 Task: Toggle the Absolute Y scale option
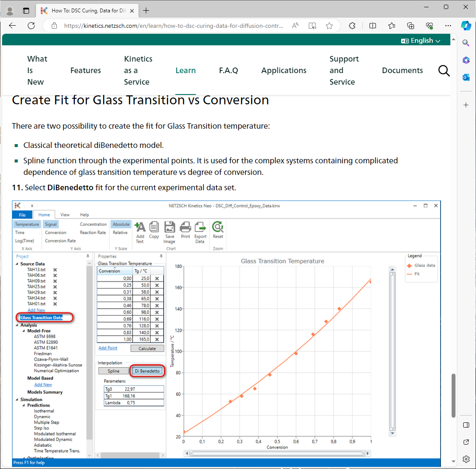click(x=121, y=224)
